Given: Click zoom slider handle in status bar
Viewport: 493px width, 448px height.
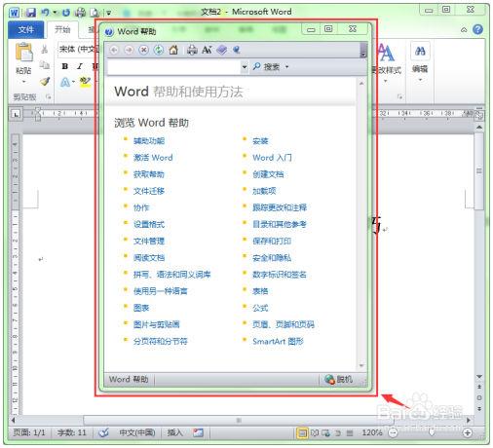Looking at the screenshot, I should (x=432, y=432).
